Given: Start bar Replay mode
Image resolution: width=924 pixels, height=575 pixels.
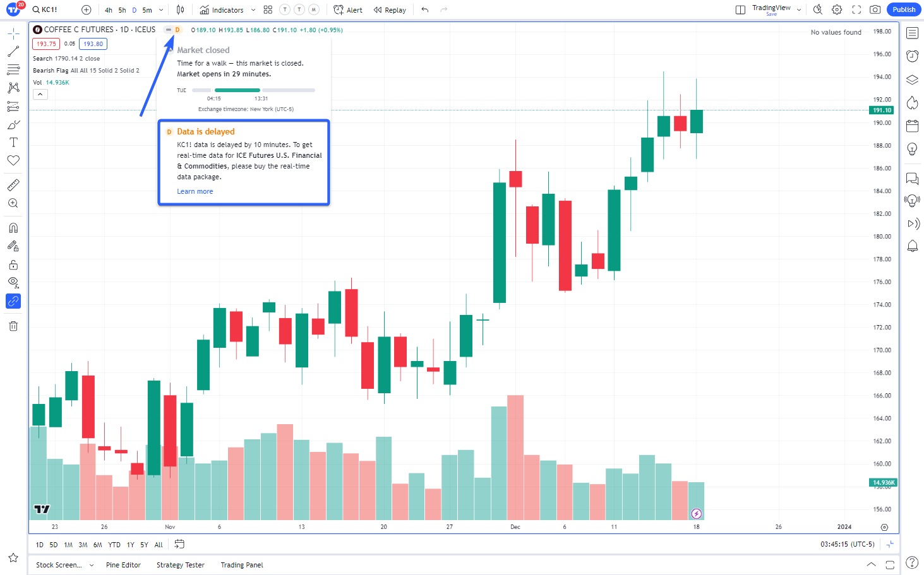Looking at the screenshot, I should coord(390,10).
